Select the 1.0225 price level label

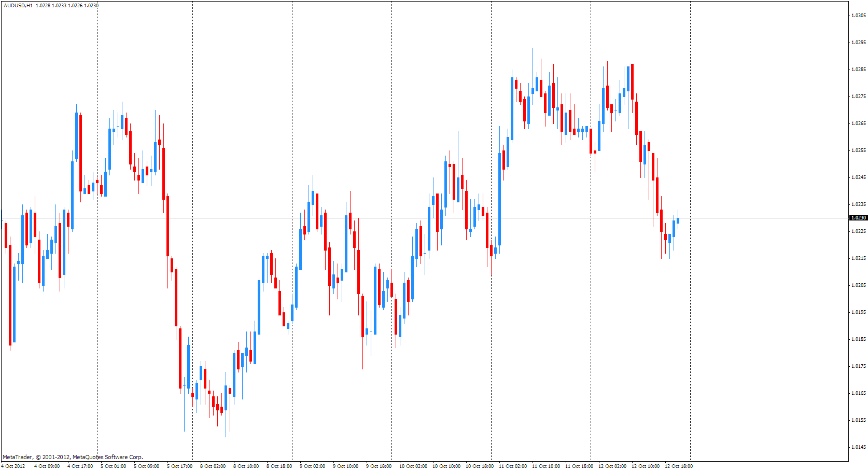click(859, 231)
